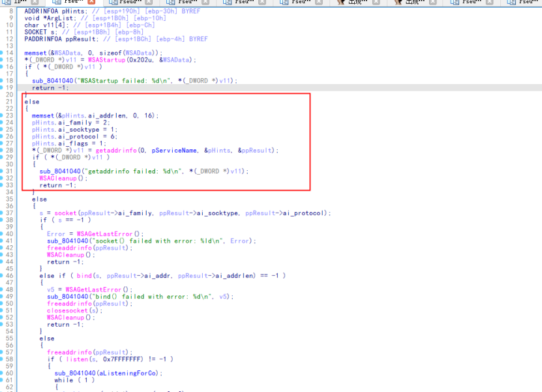
Task: Click the listen function call
Action: point(77,359)
